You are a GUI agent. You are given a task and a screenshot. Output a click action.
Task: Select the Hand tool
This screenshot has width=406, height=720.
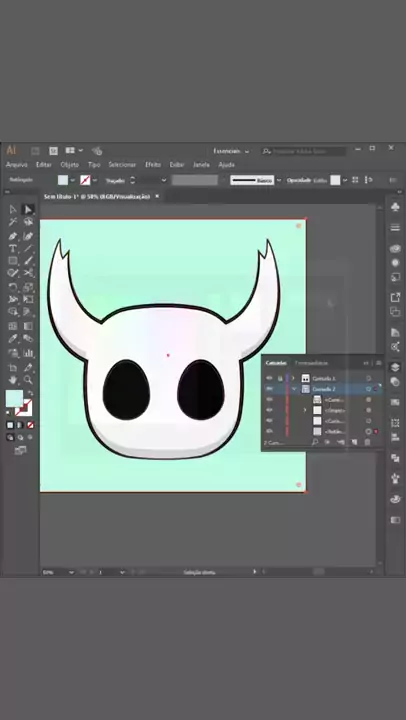[13, 380]
